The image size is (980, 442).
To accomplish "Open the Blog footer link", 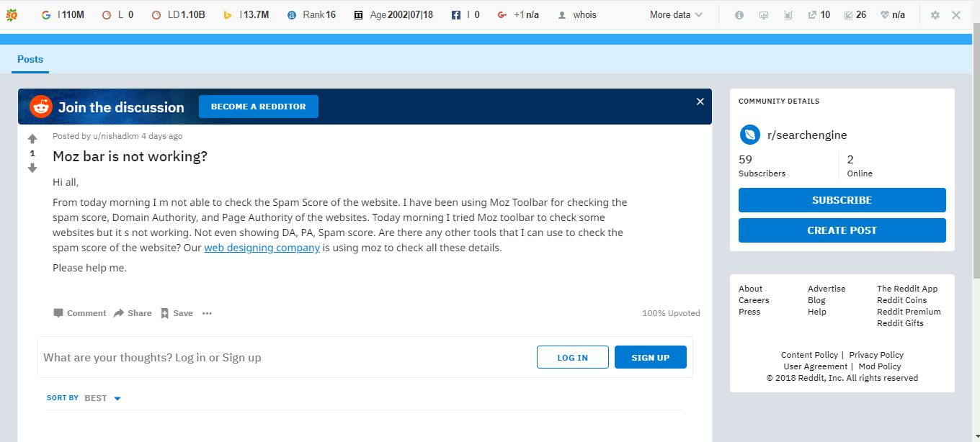I will [816, 300].
